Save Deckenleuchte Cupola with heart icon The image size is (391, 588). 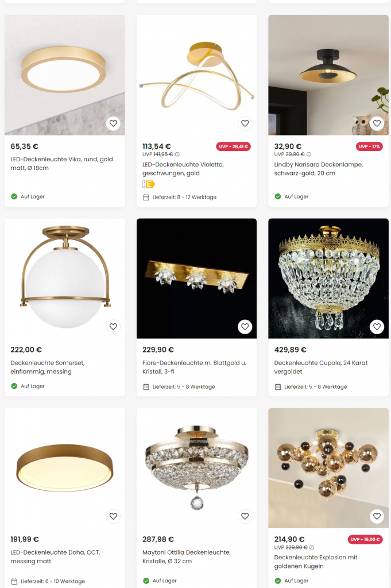(377, 327)
